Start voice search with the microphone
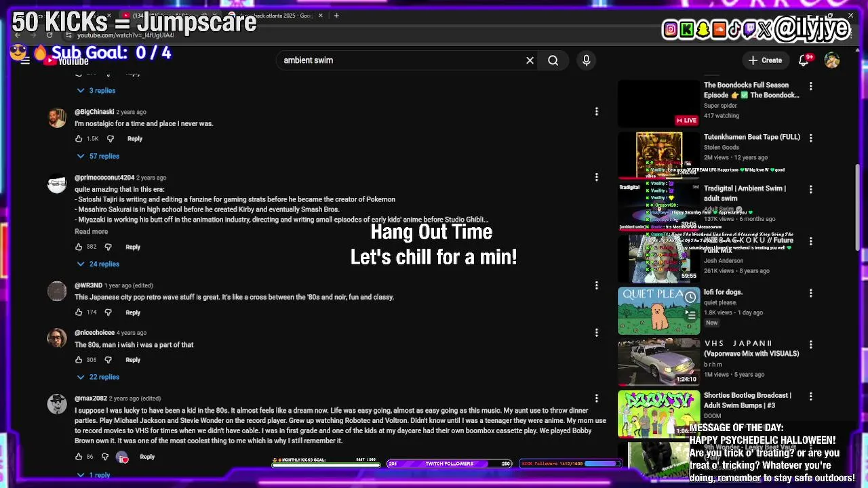Image resolution: width=868 pixels, height=488 pixels. [587, 60]
